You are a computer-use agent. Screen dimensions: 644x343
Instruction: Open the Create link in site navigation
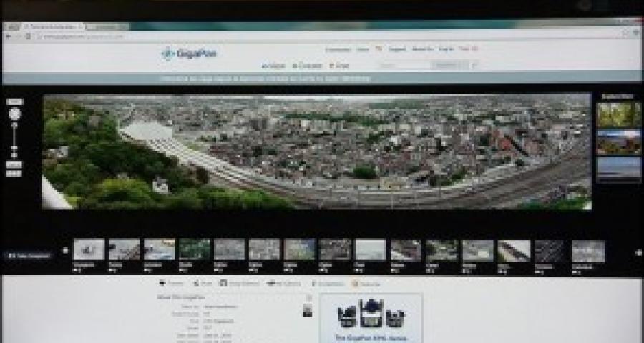[307, 66]
